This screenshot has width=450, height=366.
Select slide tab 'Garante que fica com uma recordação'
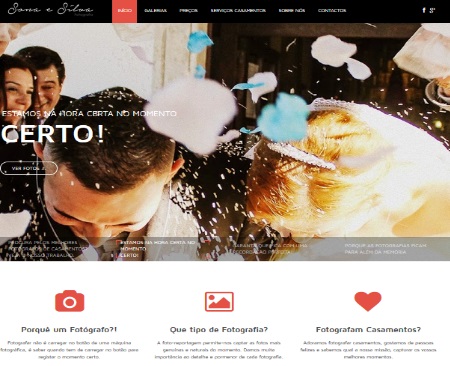[270, 249]
